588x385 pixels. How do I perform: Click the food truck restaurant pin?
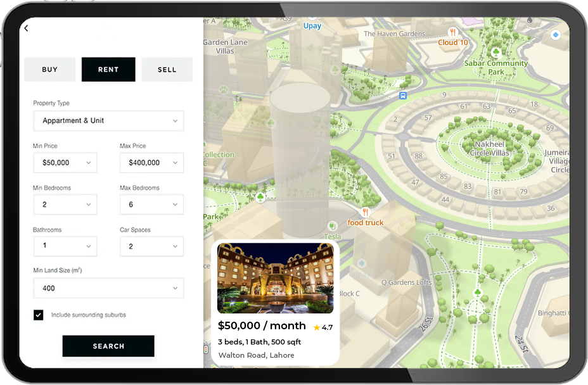tap(365, 212)
